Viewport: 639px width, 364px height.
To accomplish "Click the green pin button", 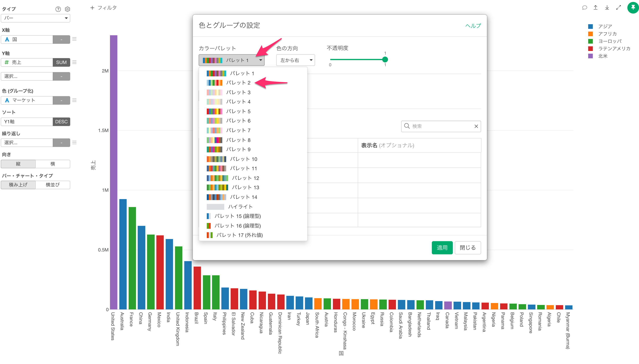I will 633,8.
